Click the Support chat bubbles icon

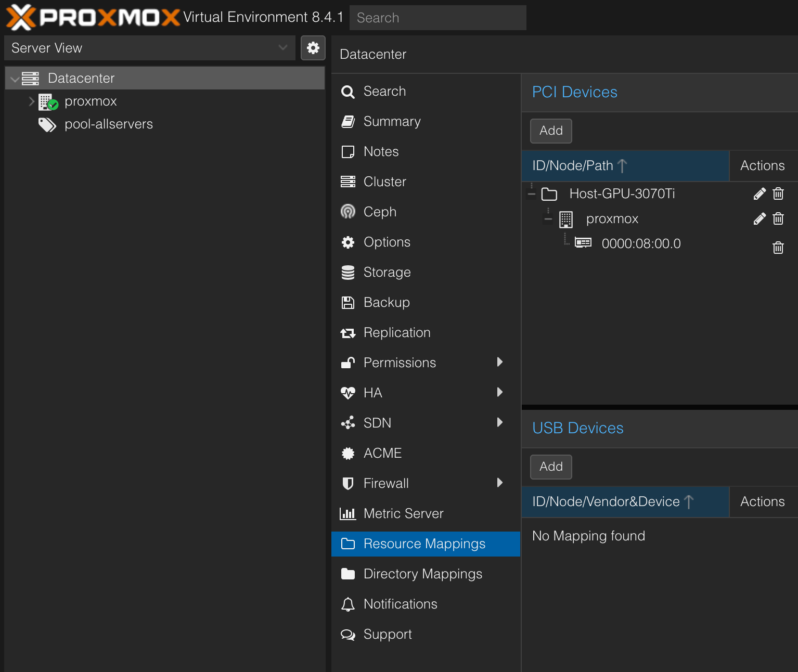348,635
